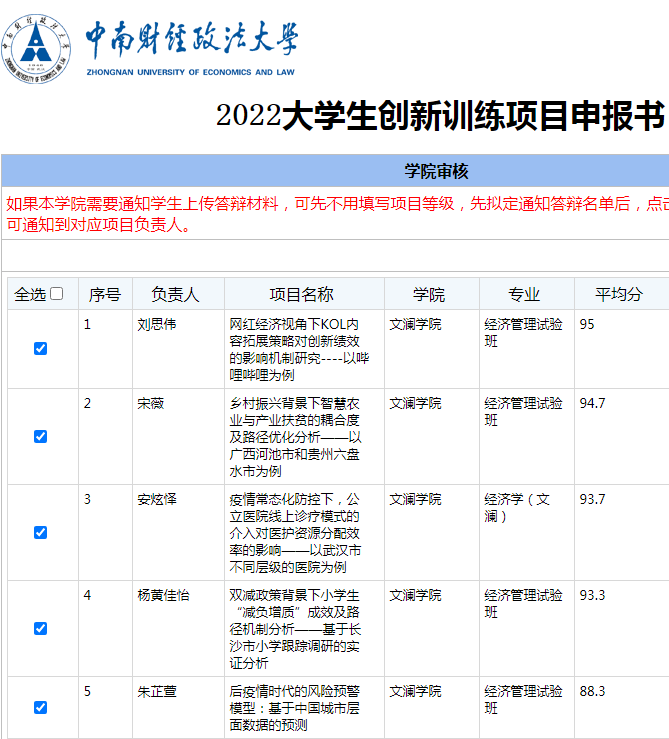Uncheck the checkbox for 刘思伟's project
The width and height of the screenshot is (669, 739).
[40, 348]
